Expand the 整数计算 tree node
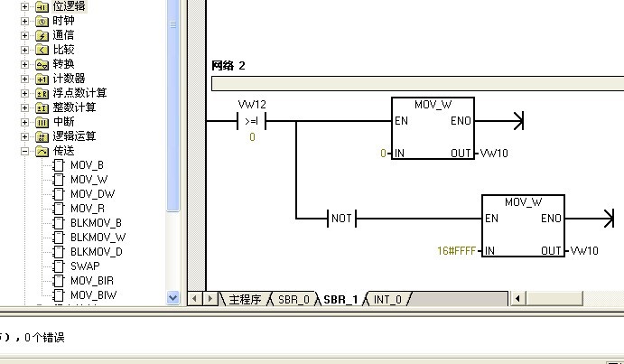The height and width of the screenshot is (364, 624). (x=25, y=107)
